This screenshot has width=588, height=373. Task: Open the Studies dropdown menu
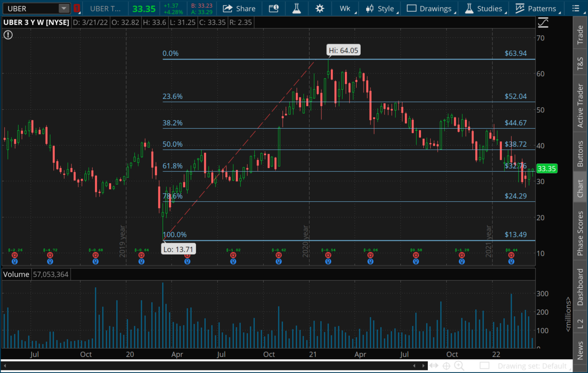(484, 8)
